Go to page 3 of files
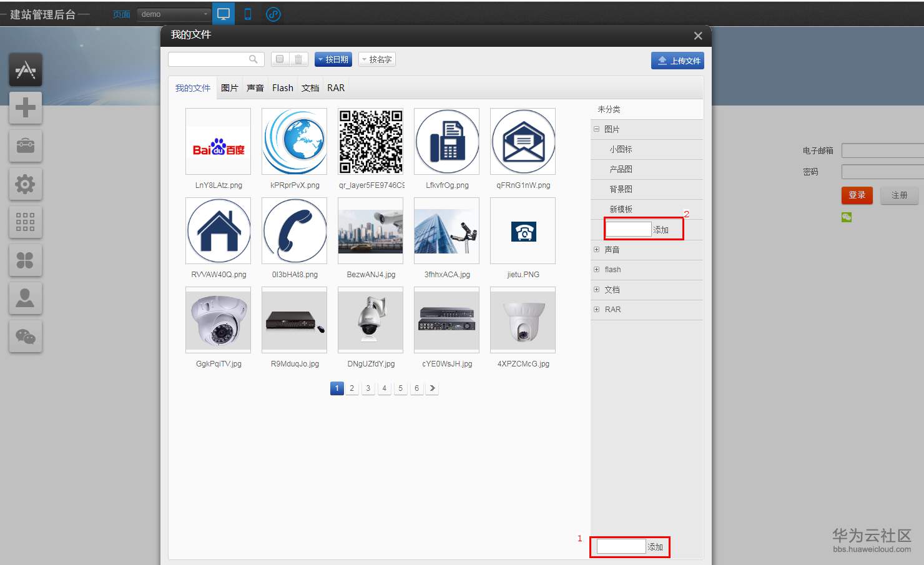924x565 pixels. pyautogui.click(x=368, y=388)
